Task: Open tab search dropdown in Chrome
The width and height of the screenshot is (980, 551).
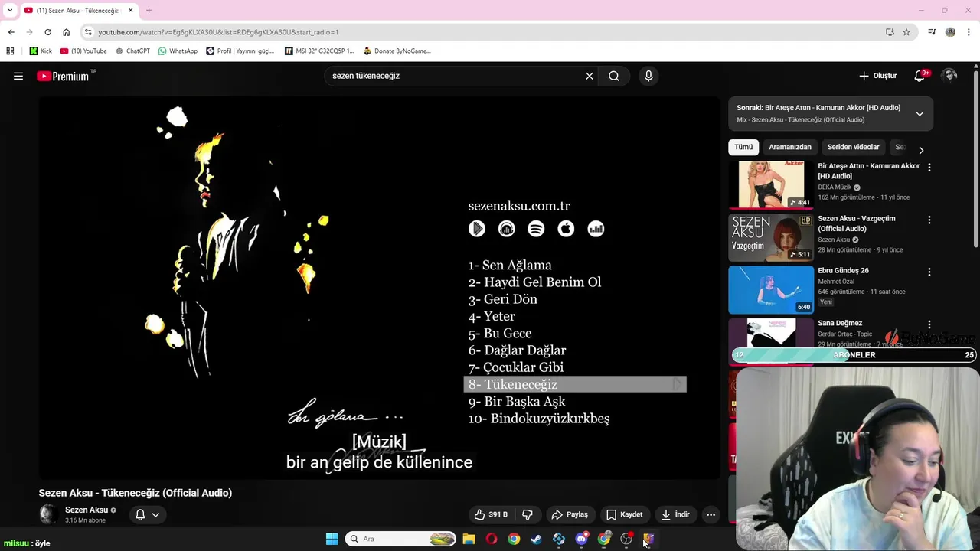Action: coord(10,10)
